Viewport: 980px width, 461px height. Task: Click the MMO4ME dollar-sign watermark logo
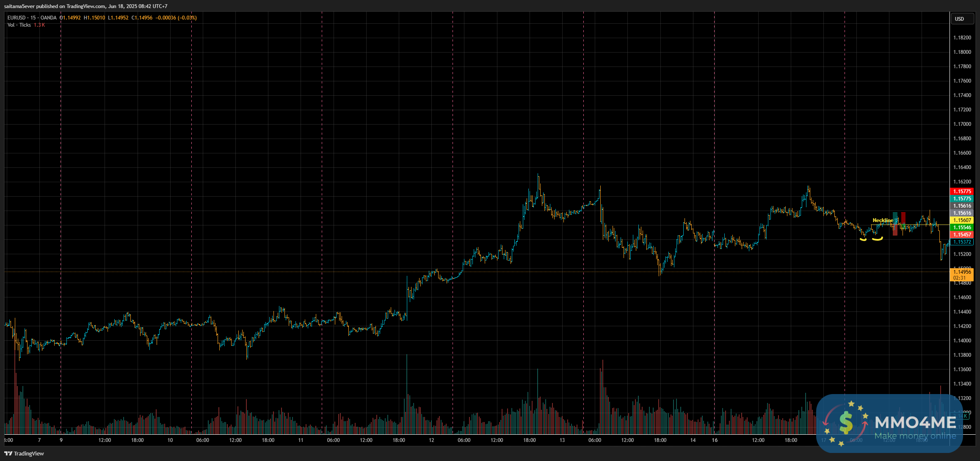pyautogui.click(x=846, y=422)
